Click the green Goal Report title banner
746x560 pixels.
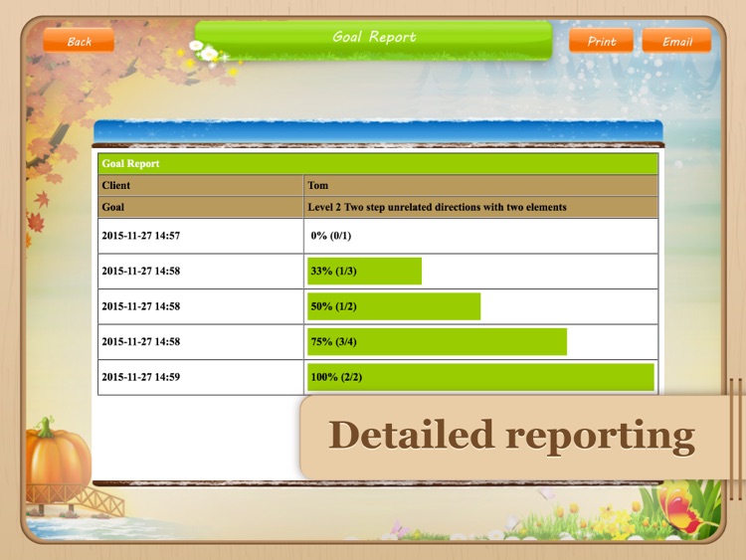point(373,40)
